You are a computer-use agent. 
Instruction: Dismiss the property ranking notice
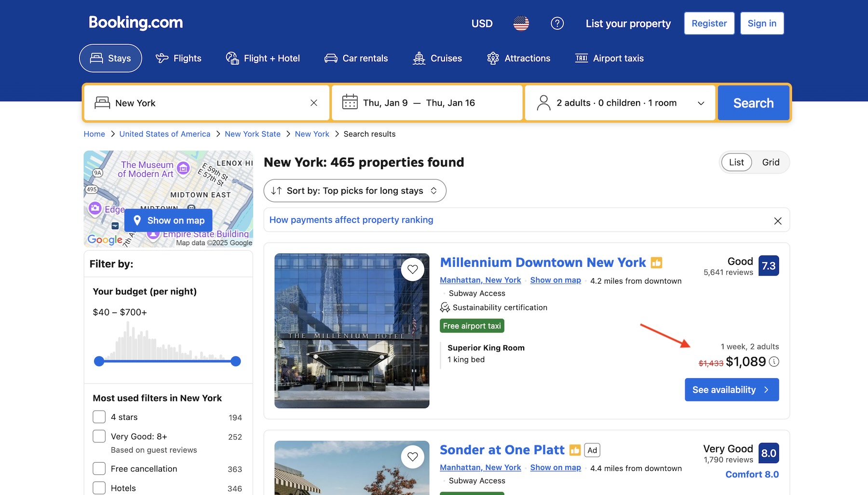tap(777, 220)
